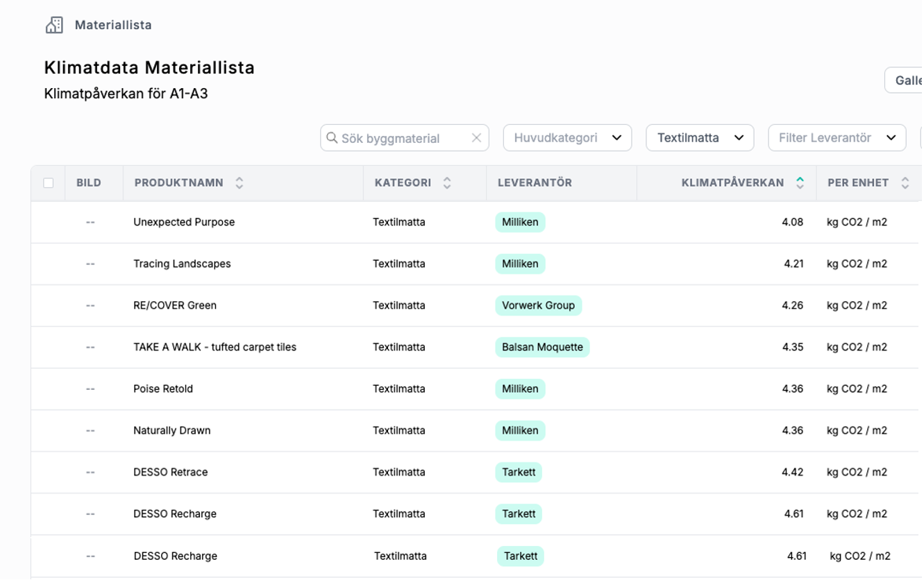The height and width of the screenshot is (580, 924).
Task: Click the Materiallista breadcrumb link
Action: 113,25
